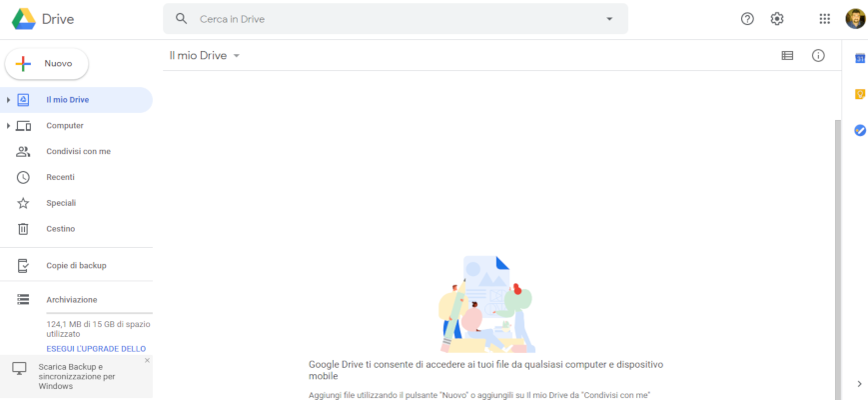Open the Settings gear icon
Viewport: 868px width, 400px height.
pos(777,19)
